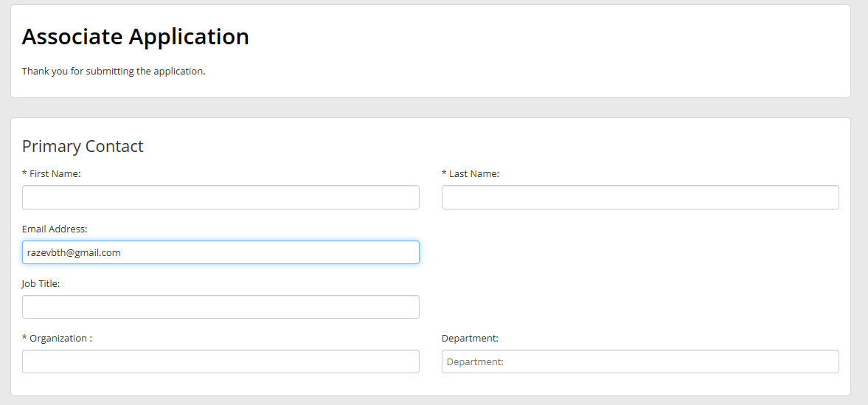Click the required asterisk before Last Name
This screenshot has height=405, width=868.
pyautogui.click(x=444, y=173)
